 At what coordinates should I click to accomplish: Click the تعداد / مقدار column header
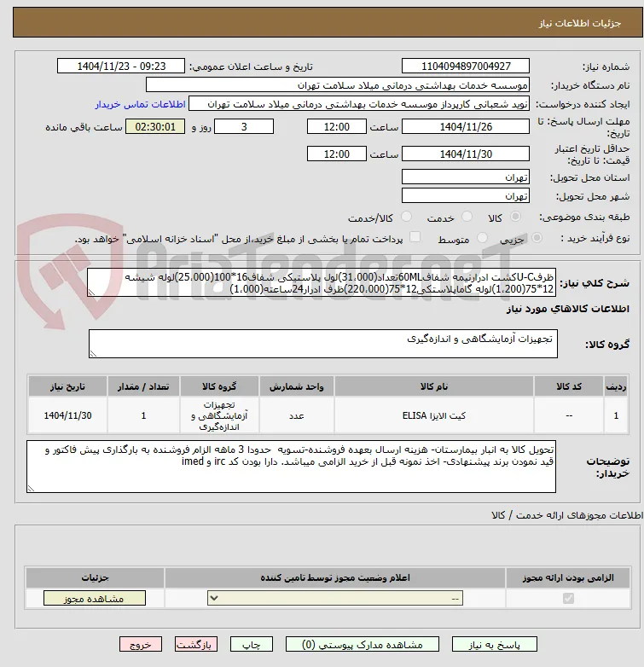[144, 386]
